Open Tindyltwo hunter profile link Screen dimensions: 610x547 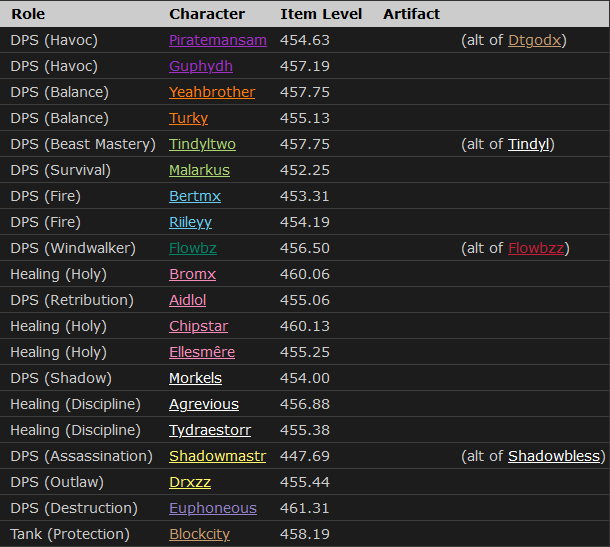202,144
